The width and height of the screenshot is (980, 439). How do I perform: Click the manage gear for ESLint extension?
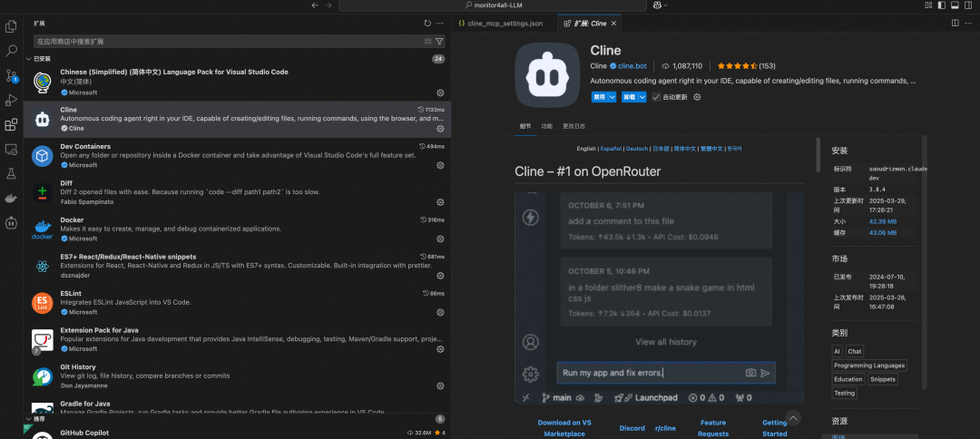[x=440, y=312]
